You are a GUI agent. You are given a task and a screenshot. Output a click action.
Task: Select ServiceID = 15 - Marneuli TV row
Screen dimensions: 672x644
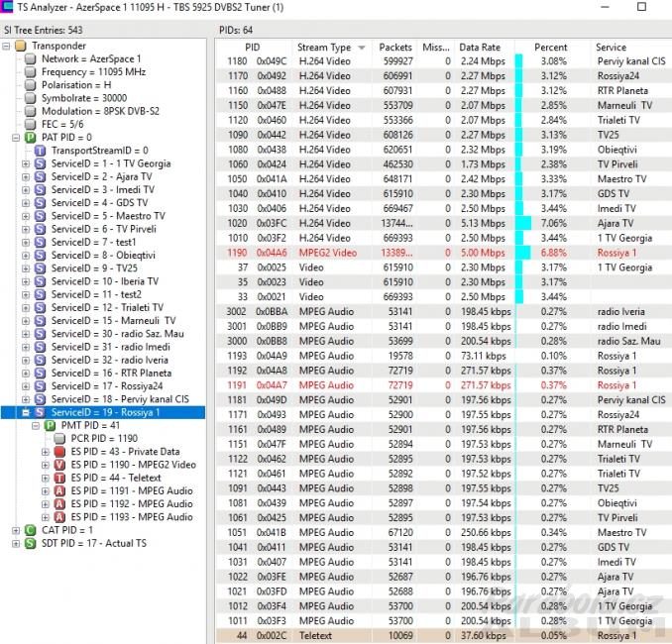(114, 320)
